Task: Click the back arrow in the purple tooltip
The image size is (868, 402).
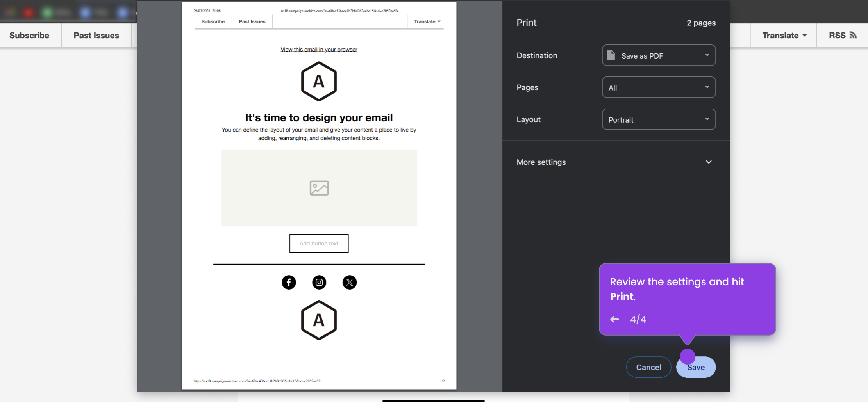Action: tap(614, 319)
